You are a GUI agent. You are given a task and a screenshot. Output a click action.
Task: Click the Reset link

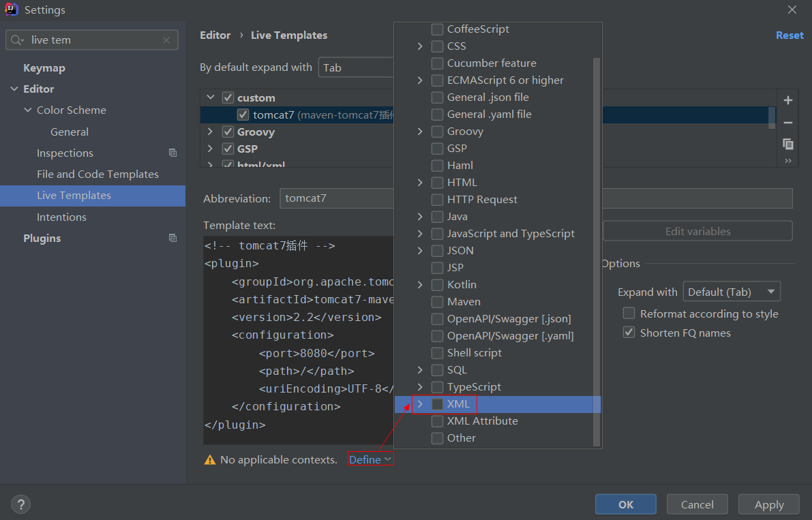pos(790,35)
